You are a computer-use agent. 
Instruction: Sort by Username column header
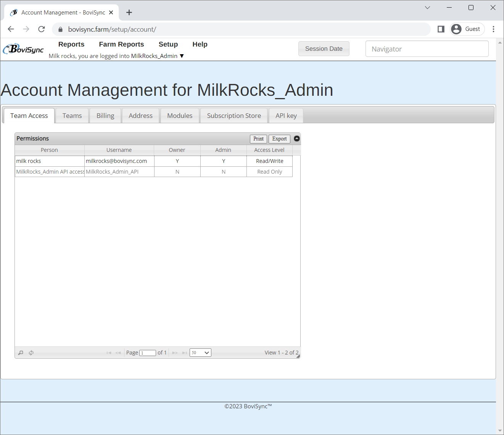pos(119,150)
